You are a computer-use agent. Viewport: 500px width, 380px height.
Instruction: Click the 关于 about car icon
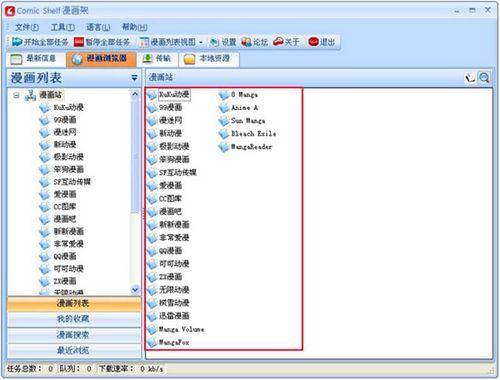click(278, 42)
